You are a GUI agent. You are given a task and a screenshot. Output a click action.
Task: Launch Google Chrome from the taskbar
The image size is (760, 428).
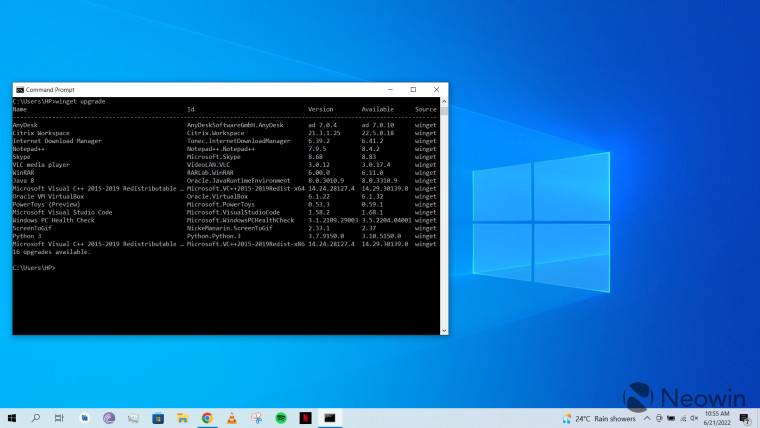click(x=207, y=418)
